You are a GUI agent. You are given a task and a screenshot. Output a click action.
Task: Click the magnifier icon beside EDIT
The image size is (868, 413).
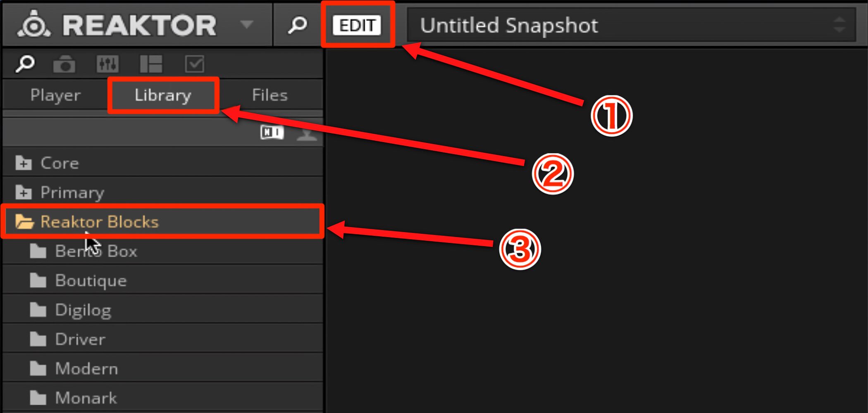[297, 25]
